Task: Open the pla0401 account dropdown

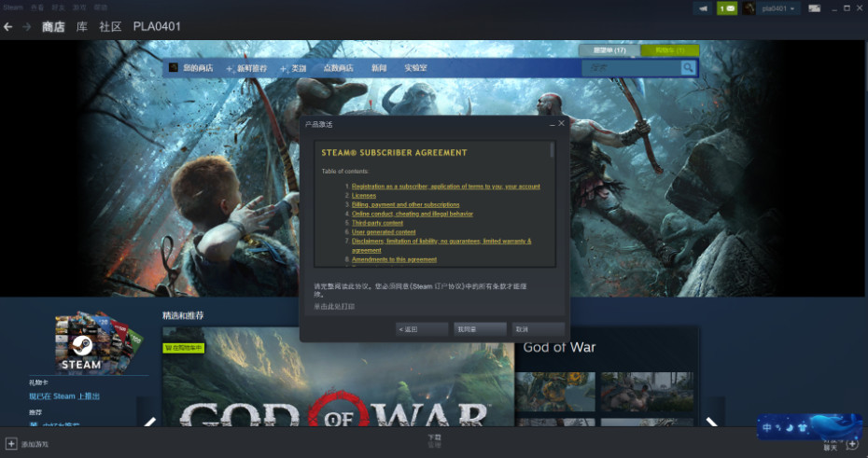Action: coord(778,8)
